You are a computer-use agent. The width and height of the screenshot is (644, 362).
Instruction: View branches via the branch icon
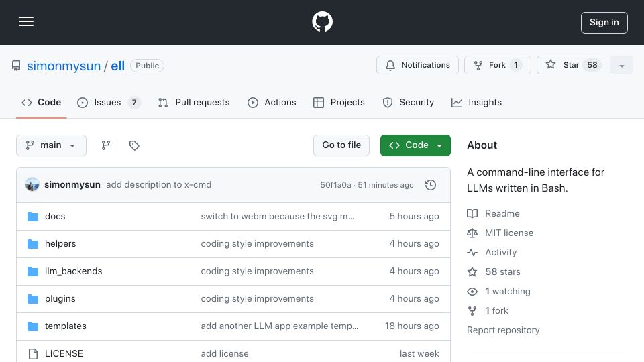106,145
